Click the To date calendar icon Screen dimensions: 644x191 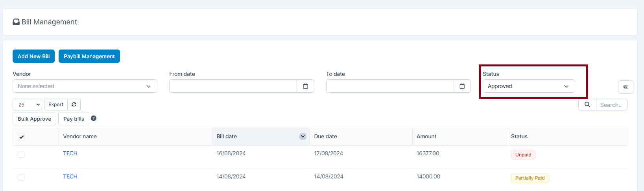(462, 86)
